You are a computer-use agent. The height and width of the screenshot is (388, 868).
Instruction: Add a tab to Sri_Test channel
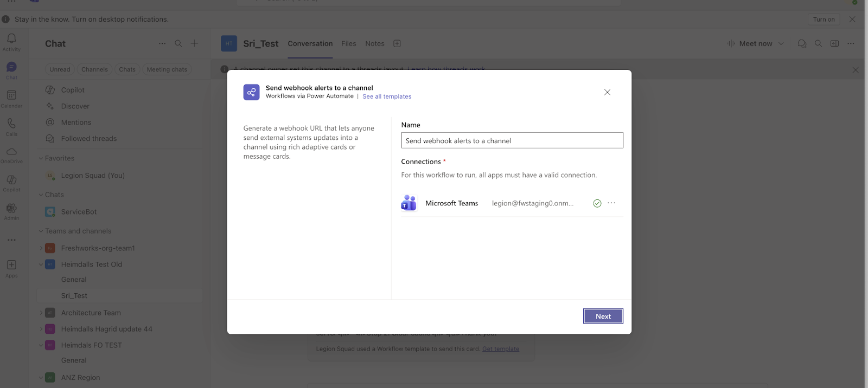tap(397, 43)
